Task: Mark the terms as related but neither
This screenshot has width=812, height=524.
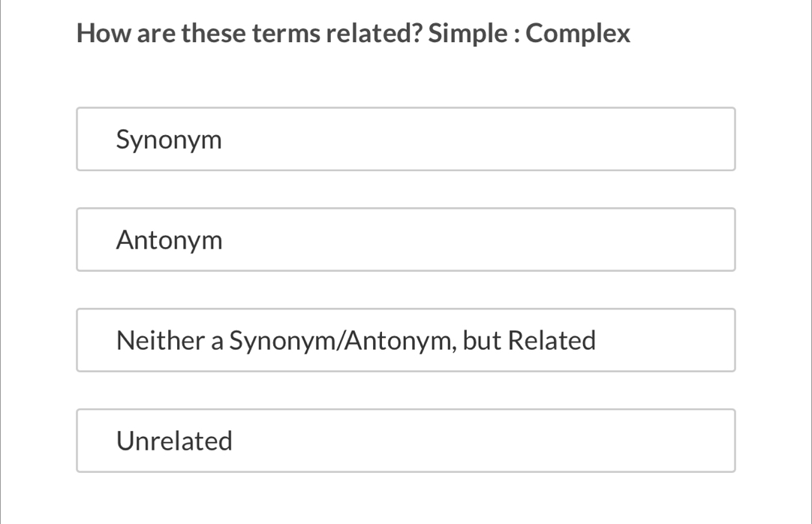Action: point(405,341)
